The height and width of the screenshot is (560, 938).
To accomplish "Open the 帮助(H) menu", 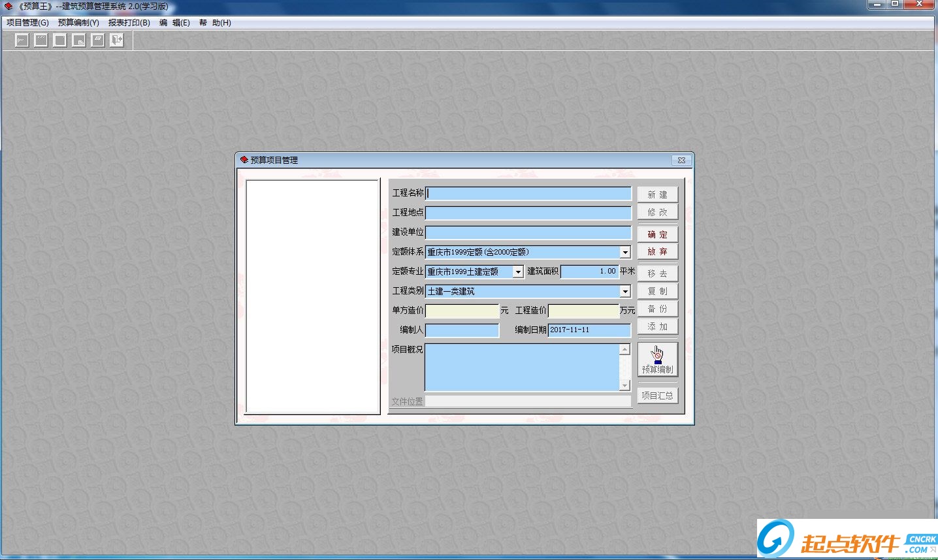I will click(215, 23).
